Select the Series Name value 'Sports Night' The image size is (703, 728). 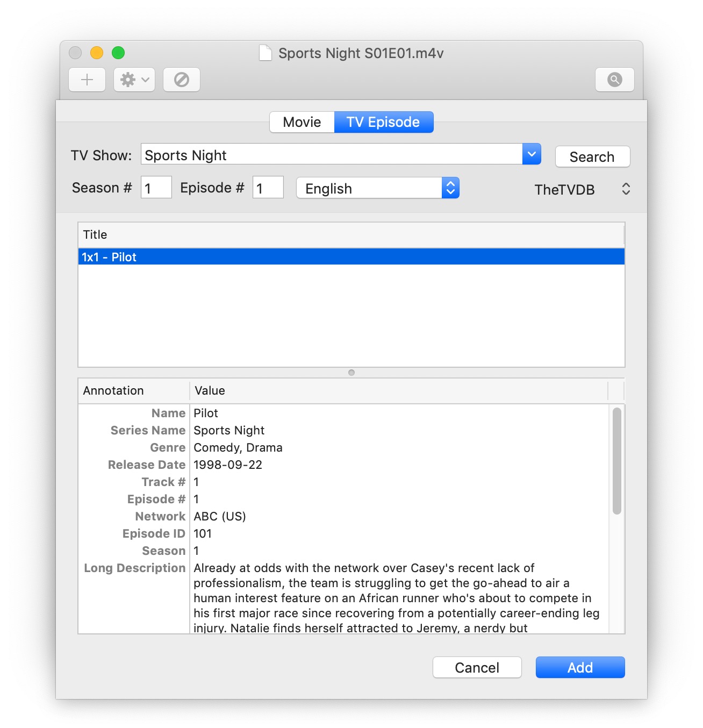[229, 430]
